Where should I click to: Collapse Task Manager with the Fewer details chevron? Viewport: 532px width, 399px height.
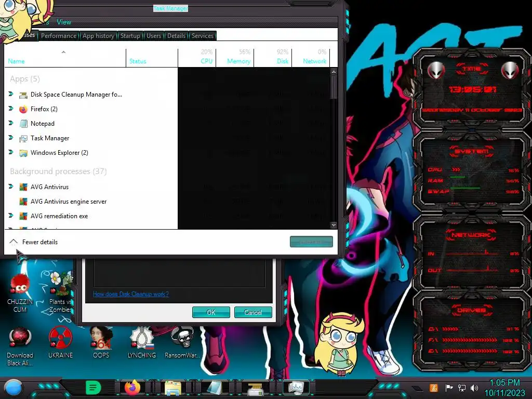coord(13,242)
